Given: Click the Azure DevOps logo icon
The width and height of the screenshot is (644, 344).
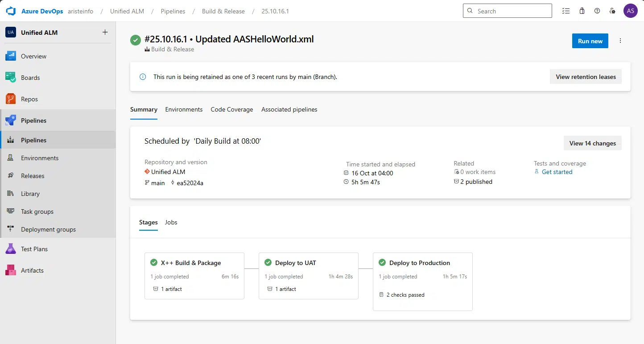Looking at the screenshot, I should pyautogui.click(x=11, y=11).
